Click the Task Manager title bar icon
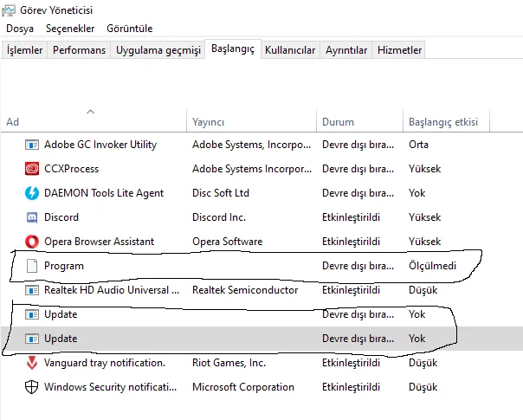This screenshot has height=420, width=523. 9,10
